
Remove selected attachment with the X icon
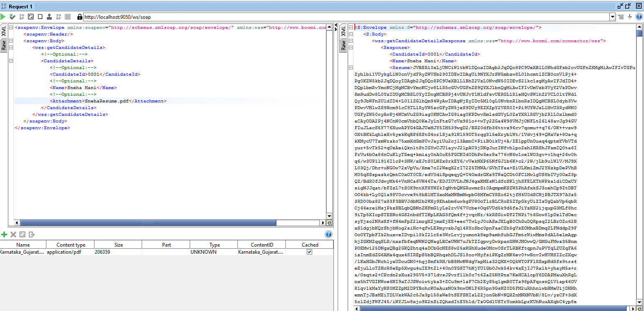tap(13, 235)
